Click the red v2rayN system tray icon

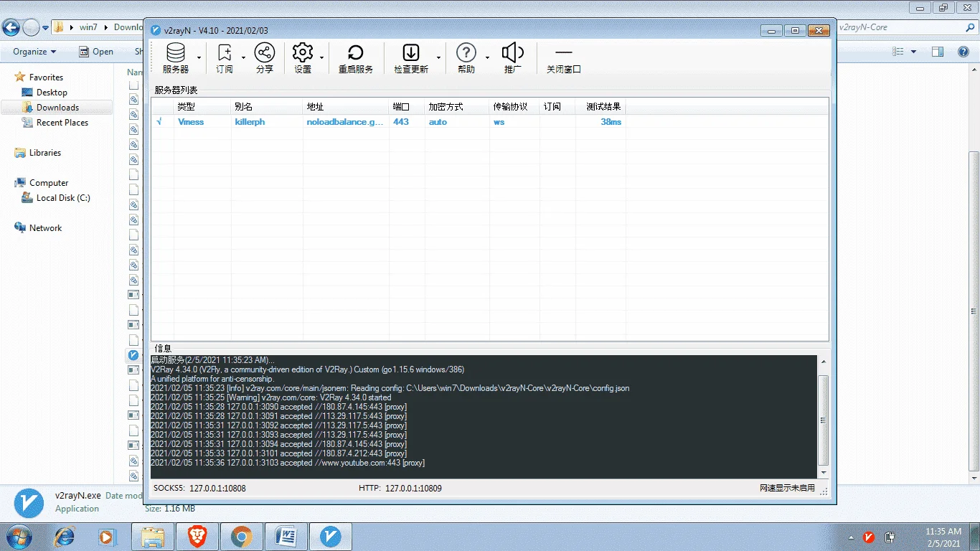coord(868,537)
